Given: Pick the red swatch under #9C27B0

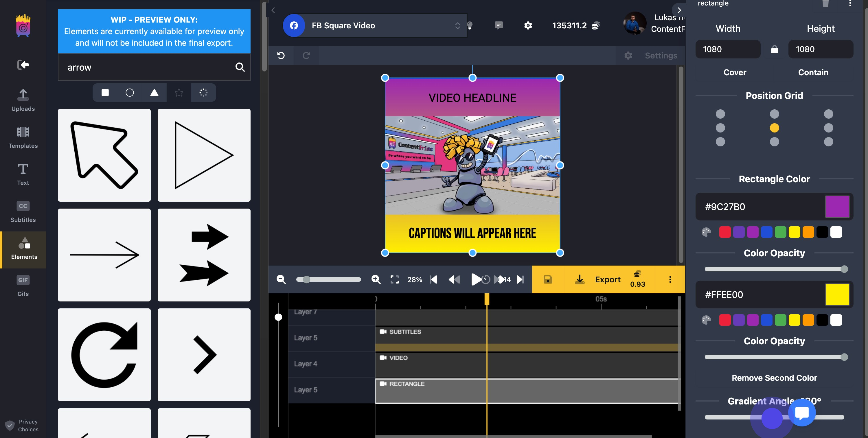Looking at the screenshot, I should (725, 232).
